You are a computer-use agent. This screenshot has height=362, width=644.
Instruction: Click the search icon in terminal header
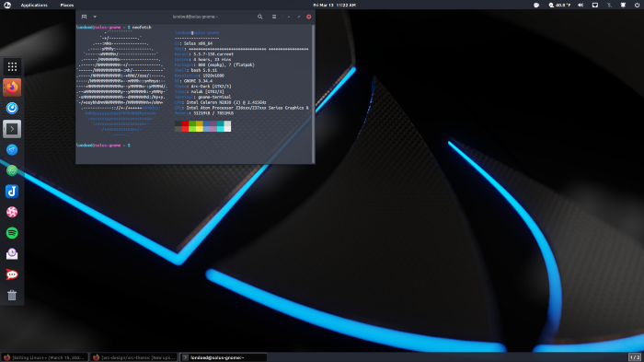(x=260, y=17)
